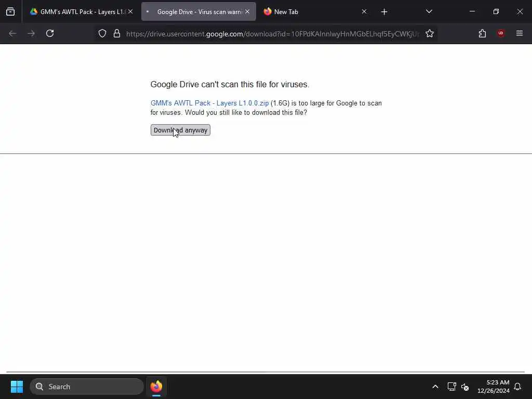The width and height of the screenshot is (532, 399).
Task: Close the GMM's AWTL Pack tab
Action: point(130,12)
